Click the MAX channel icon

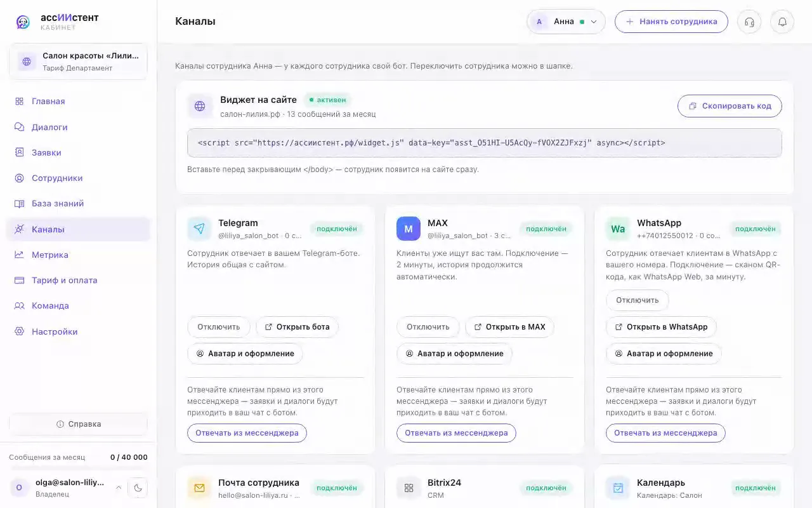pyautogui.click(x=409, y=229)
